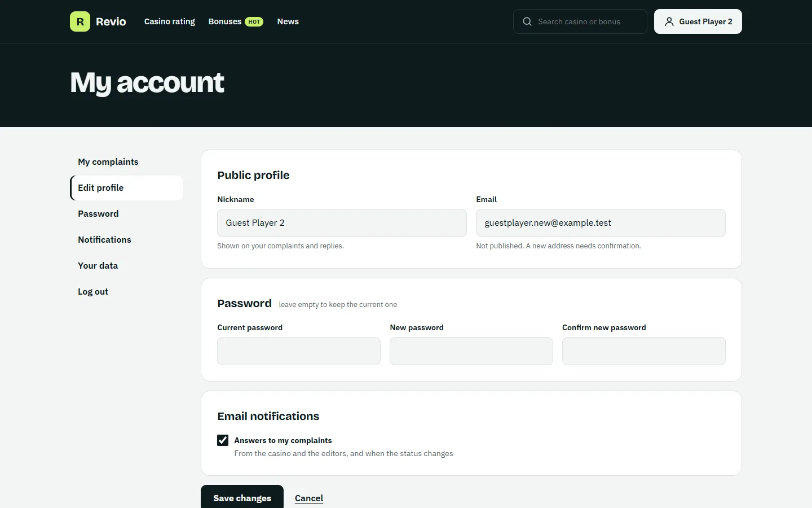The height and width of the screenshot is (508, 812).
Task: Click the 'Nickname' field label
Action: click(x=236, y=199)
